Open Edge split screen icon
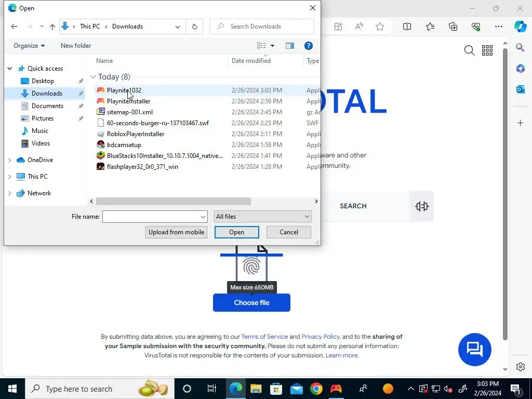Image resolution: width=532 pixels, height=399 pixels. click(x=407, y=26)
